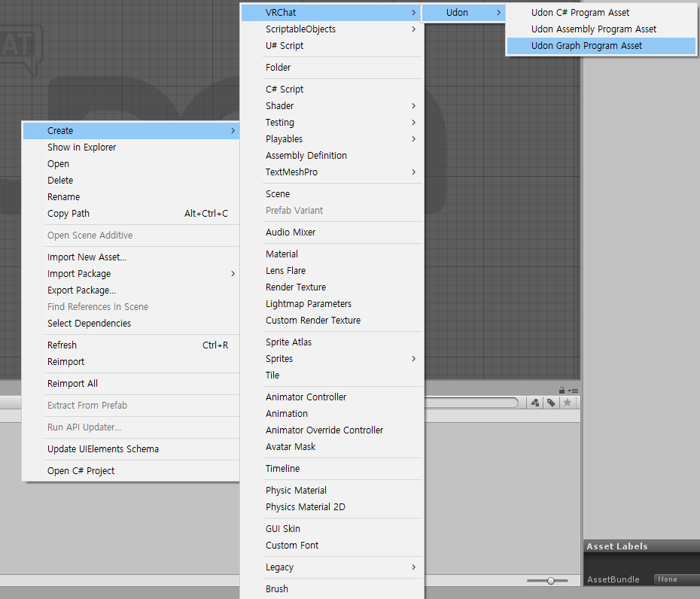This screenshot has height=599, width=700.
Task: Create a Custom Font
Action: pos(330,545)
